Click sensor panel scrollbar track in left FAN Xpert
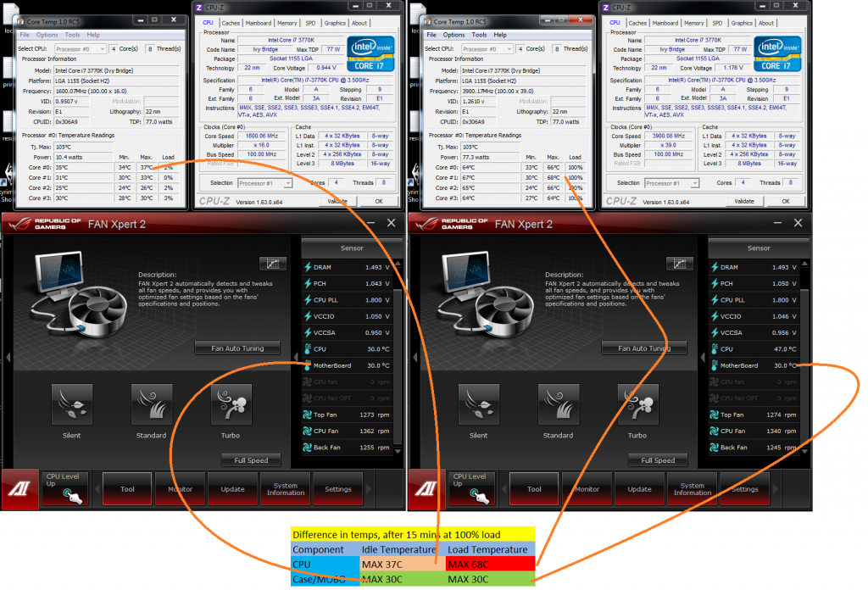 click(398, 358)
